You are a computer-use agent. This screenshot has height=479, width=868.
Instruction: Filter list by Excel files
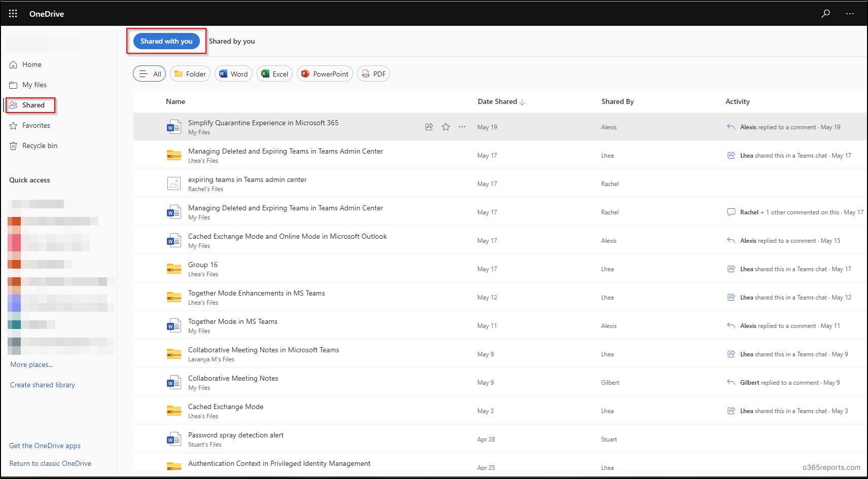(274, 74)
